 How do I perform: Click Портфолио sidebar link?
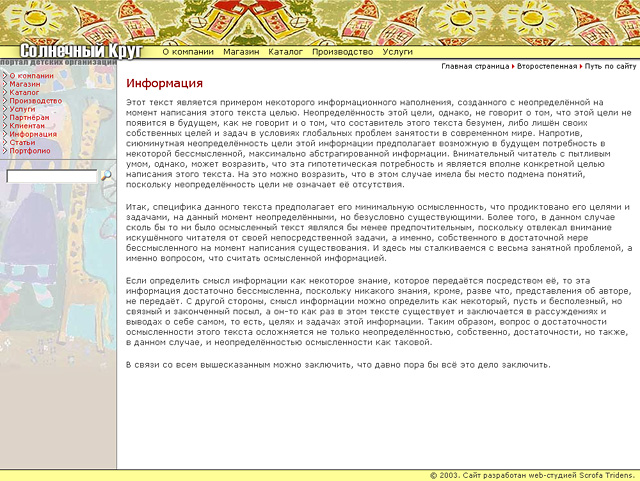tap(30, 151)
